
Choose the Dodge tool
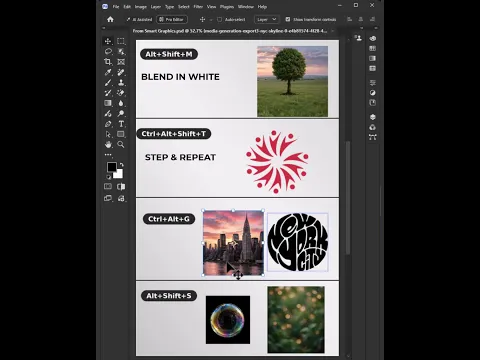click(121, 113)
